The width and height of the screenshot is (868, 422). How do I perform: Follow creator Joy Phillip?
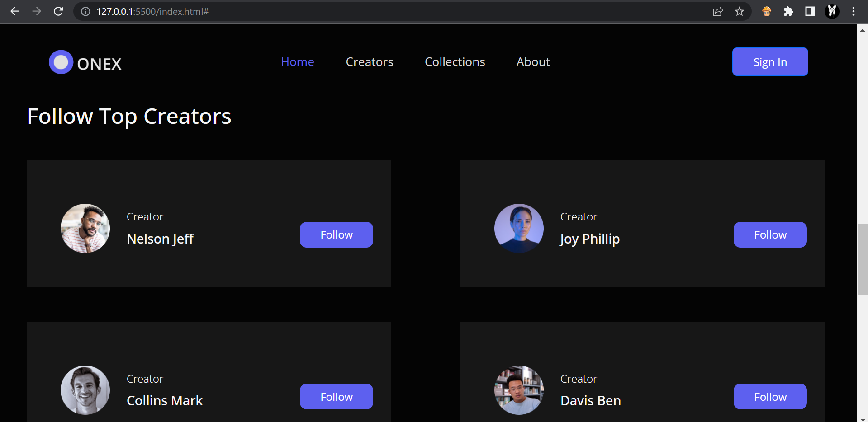pyautogui.click(x=770, y=234)
